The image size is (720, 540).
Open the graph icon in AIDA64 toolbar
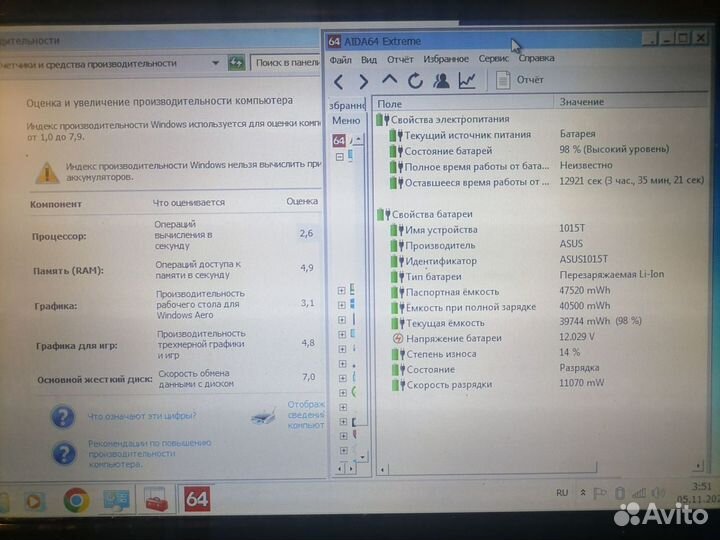467,81
